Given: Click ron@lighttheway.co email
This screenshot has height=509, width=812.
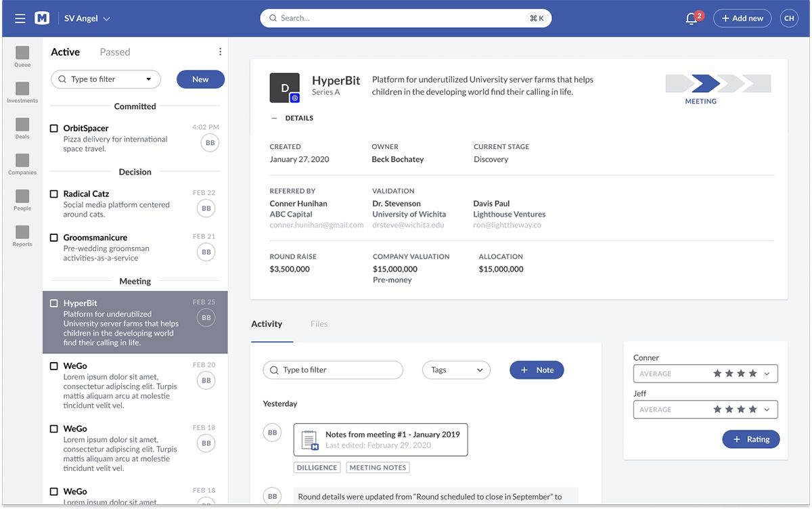Looking at the screenshot, I should point(507,225).
